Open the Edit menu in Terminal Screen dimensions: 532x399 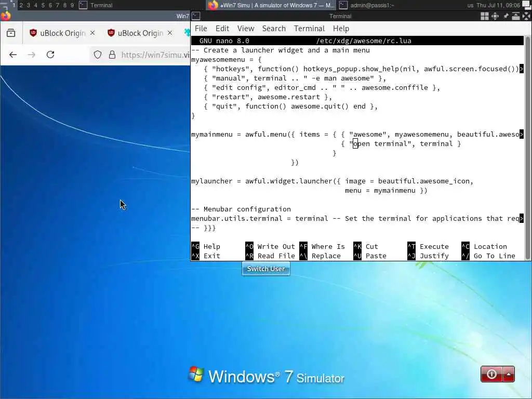click(x=222, y=29)
